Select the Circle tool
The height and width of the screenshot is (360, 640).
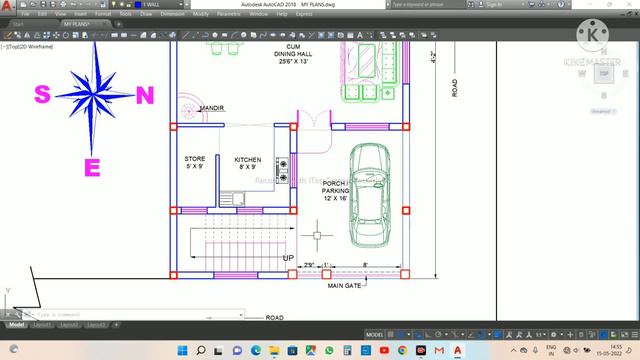pos(244,36)
